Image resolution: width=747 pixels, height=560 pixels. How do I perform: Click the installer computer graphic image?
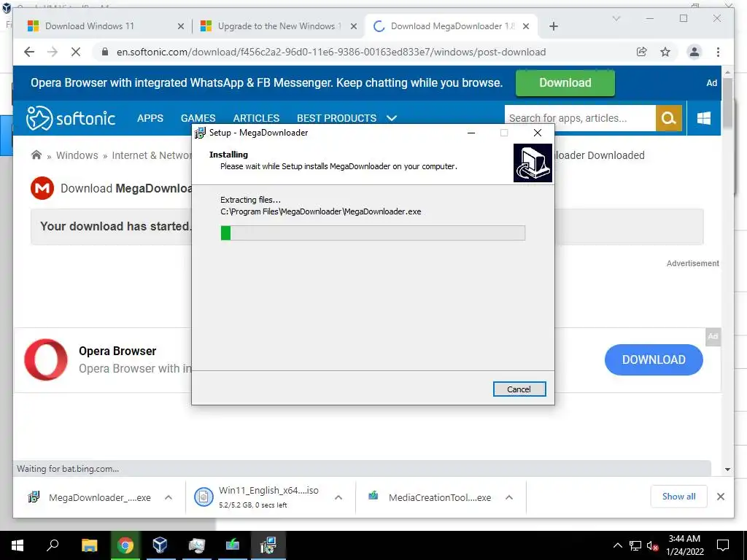click(x=533, y=163)
